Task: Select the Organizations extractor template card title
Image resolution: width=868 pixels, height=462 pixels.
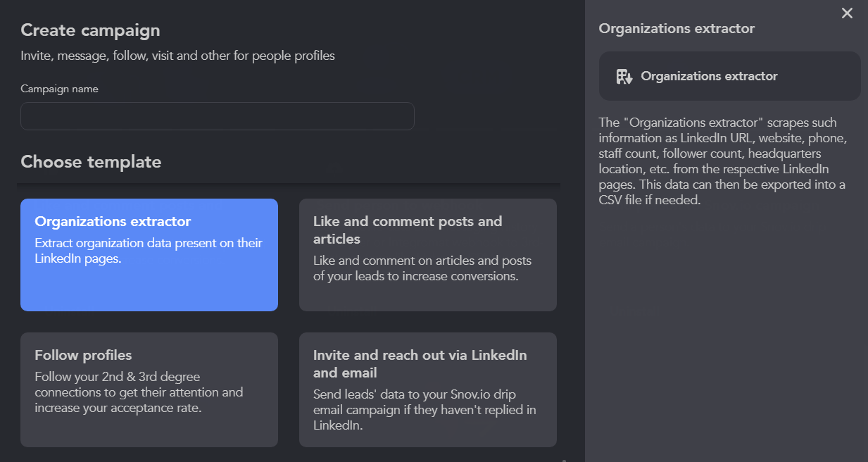Action: point(113,221)
